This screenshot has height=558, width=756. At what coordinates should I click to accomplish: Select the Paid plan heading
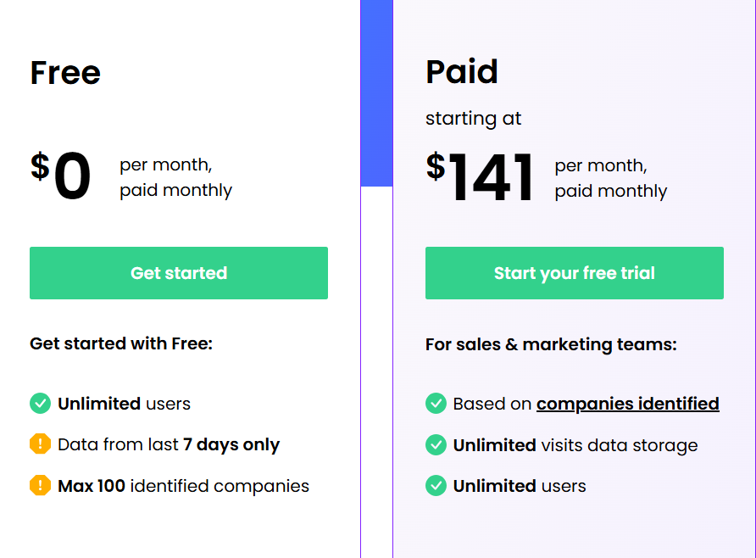pyautogui.click(x=462, y=72)
